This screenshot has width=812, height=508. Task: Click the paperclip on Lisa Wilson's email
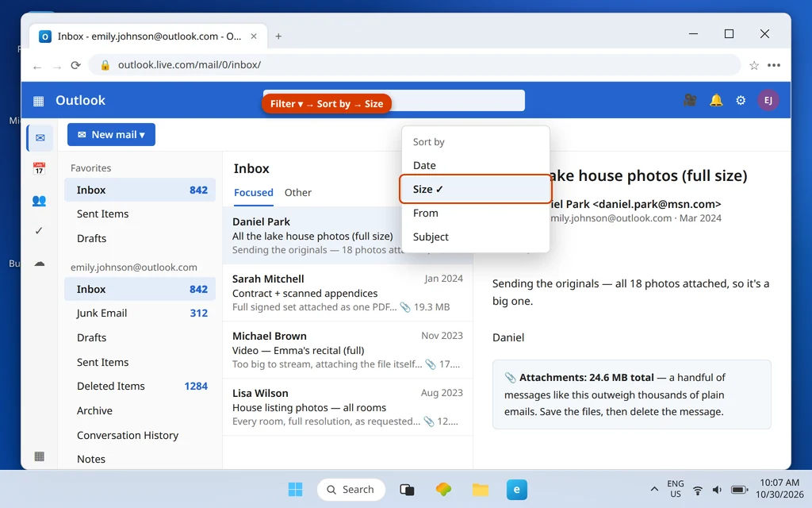[429, 421]
